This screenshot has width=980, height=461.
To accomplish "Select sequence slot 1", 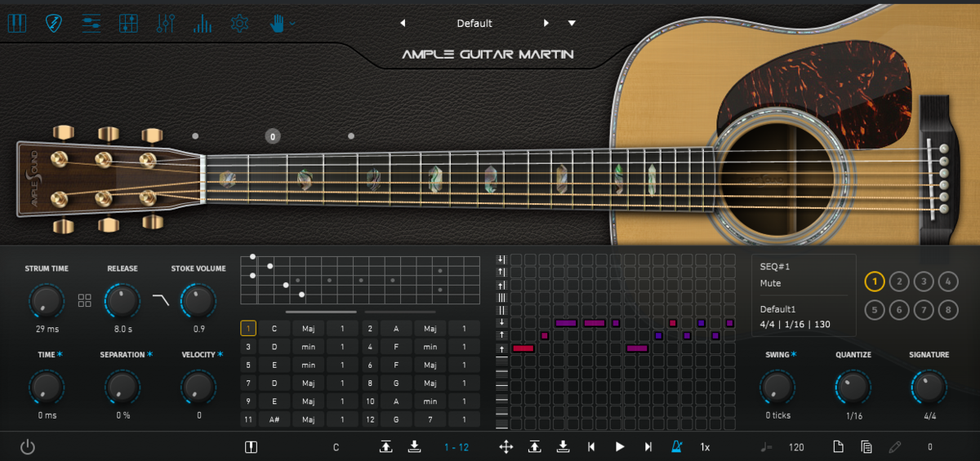I will point(875,282).
